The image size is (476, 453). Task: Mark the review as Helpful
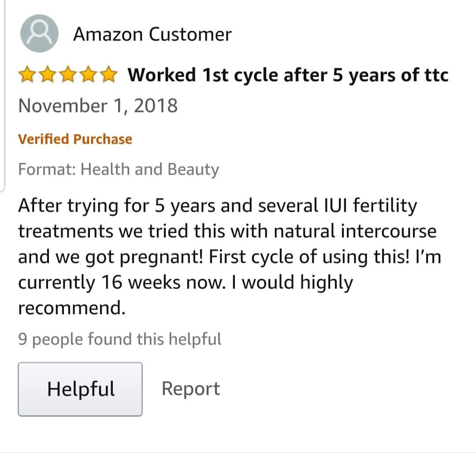coord(80,389)
